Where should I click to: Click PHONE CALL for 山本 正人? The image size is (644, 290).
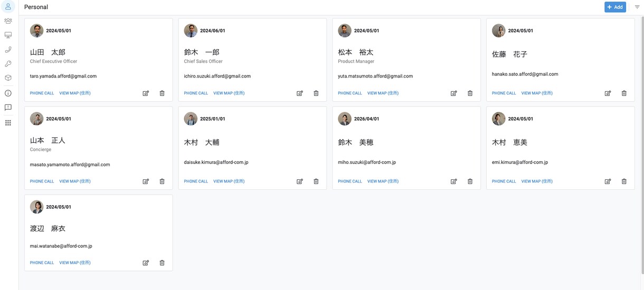point(42,181)
